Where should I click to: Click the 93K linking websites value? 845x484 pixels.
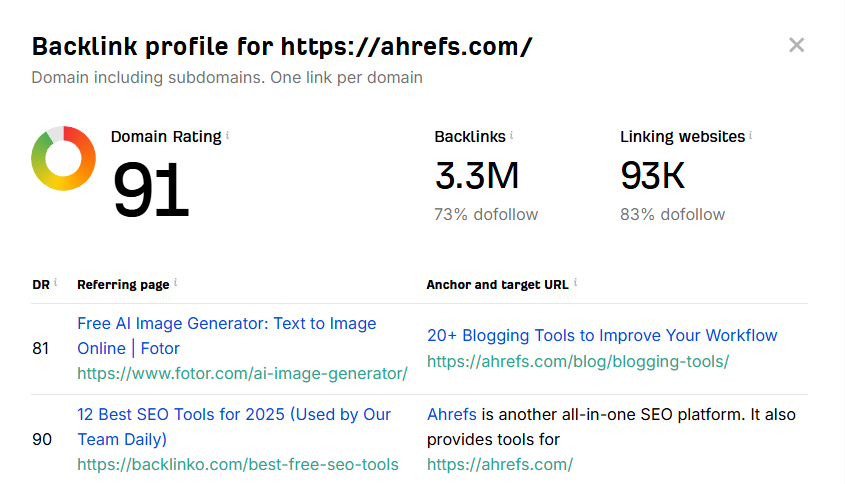point(652,176)
